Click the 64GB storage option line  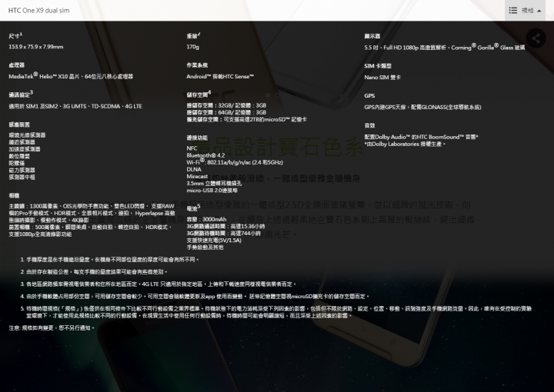click(226, 112)
